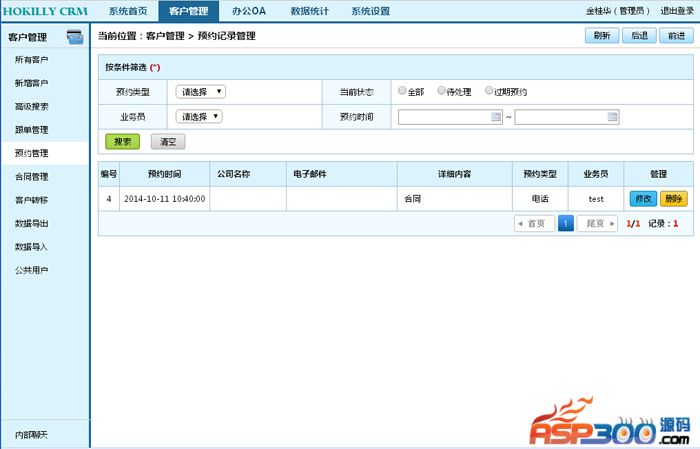
Task: Click the customer management header icon in sidebar
Action: click(74, 38)
